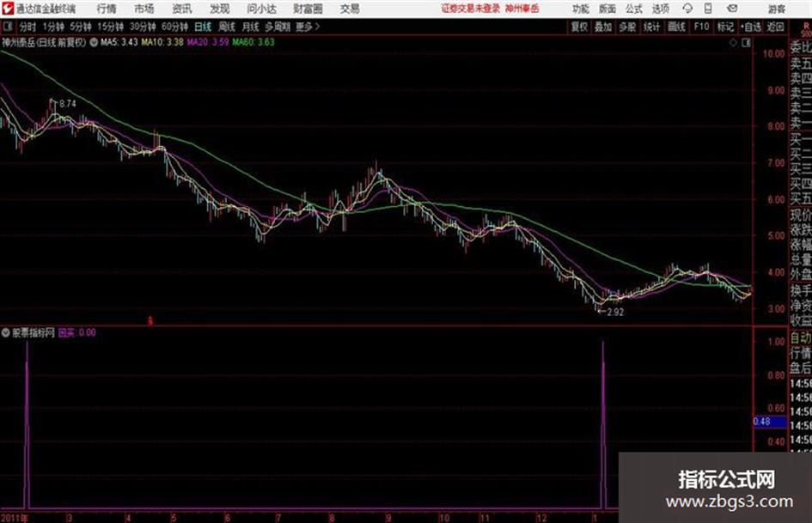Image resolution: width=812 pixels, height=523 pixels.
Task: Open the 资讯 menu
Action: click(182, 9)
